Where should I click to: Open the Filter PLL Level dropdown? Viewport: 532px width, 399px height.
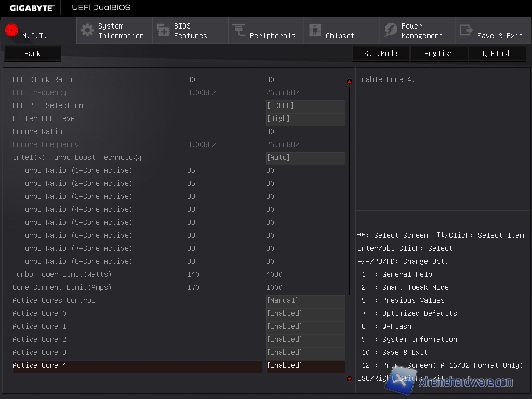click(x=305, y=119)
